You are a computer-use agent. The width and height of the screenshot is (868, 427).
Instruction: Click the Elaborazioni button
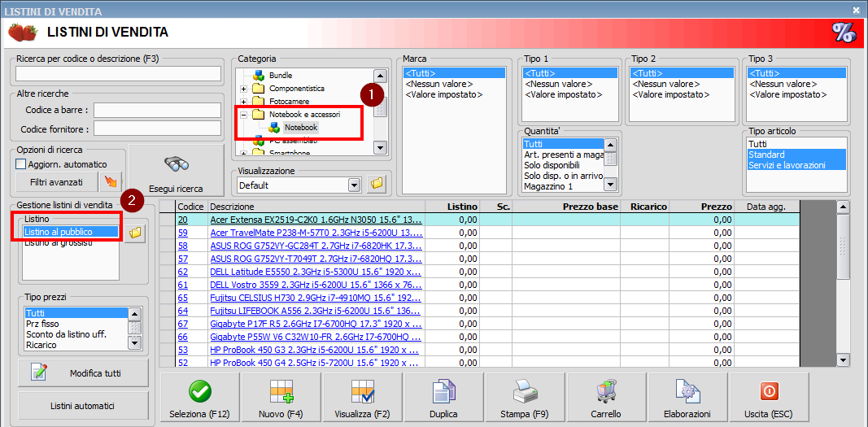[687, 397]
